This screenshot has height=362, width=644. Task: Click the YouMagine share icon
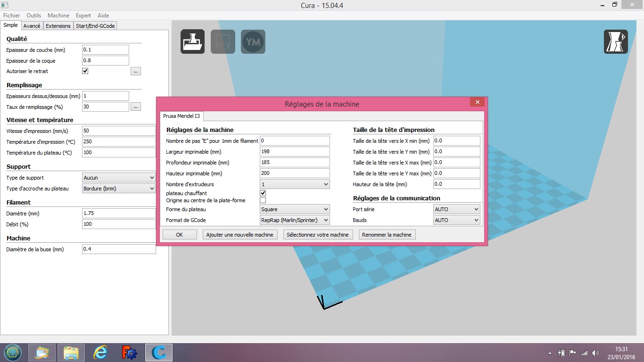click(x=253, y=41)
